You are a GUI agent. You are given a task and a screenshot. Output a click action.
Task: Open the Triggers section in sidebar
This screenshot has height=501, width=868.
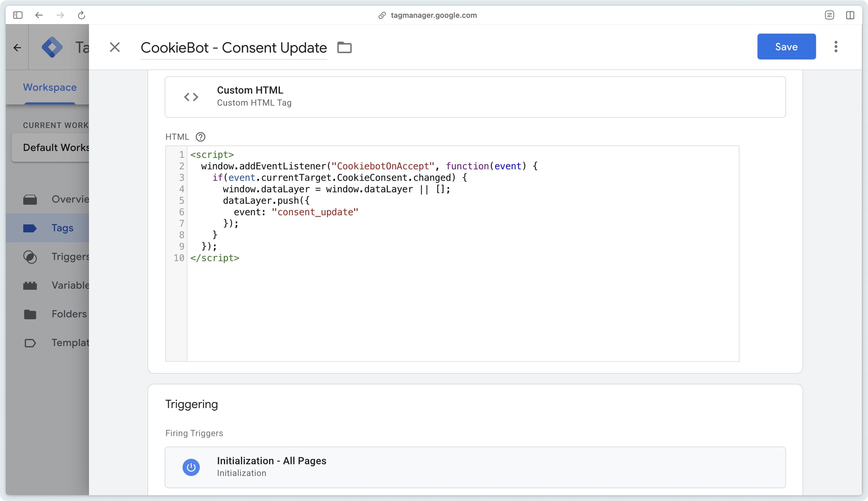point(47,257)
